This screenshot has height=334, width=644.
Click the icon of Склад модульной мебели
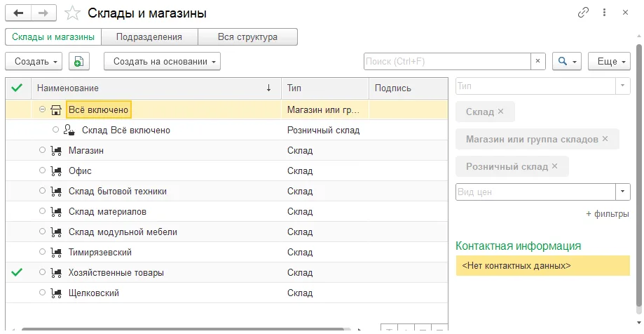[56, 232]
